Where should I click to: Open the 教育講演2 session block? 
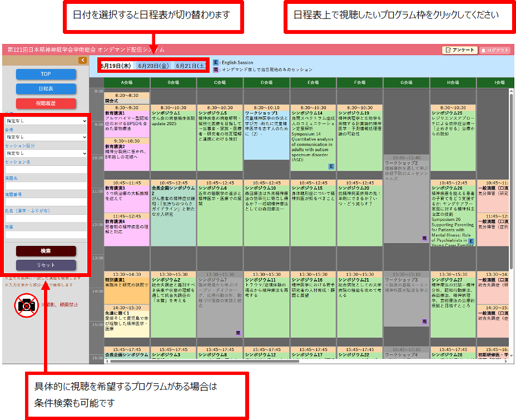127,155
